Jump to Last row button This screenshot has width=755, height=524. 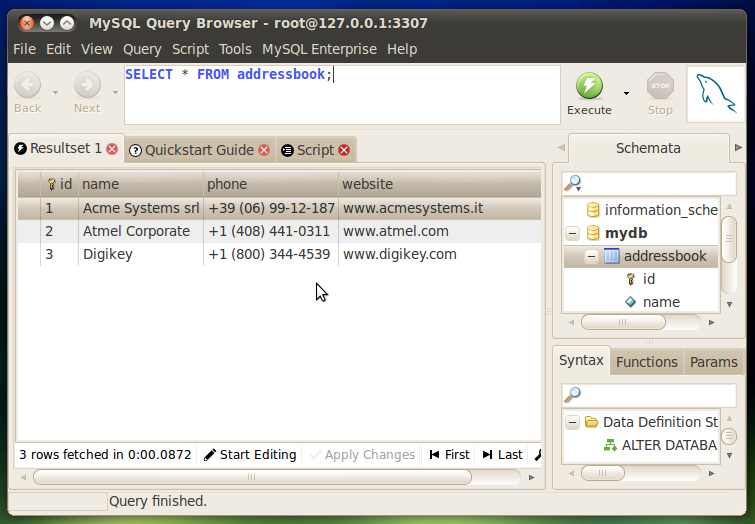point(502,455)
